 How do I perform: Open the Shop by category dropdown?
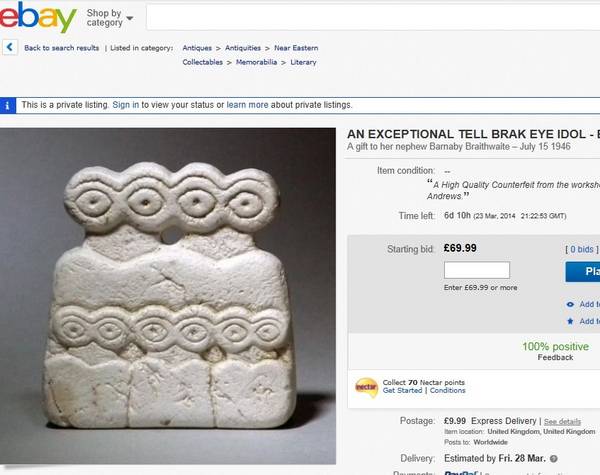(x=109, y=18)
